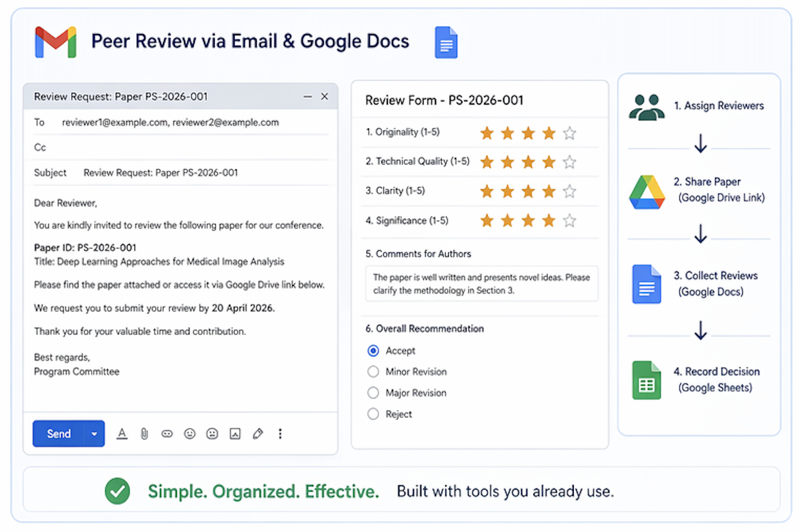Click the Google Sheets icon in Record Decision step
800x532 pixels.
point(647,380)
